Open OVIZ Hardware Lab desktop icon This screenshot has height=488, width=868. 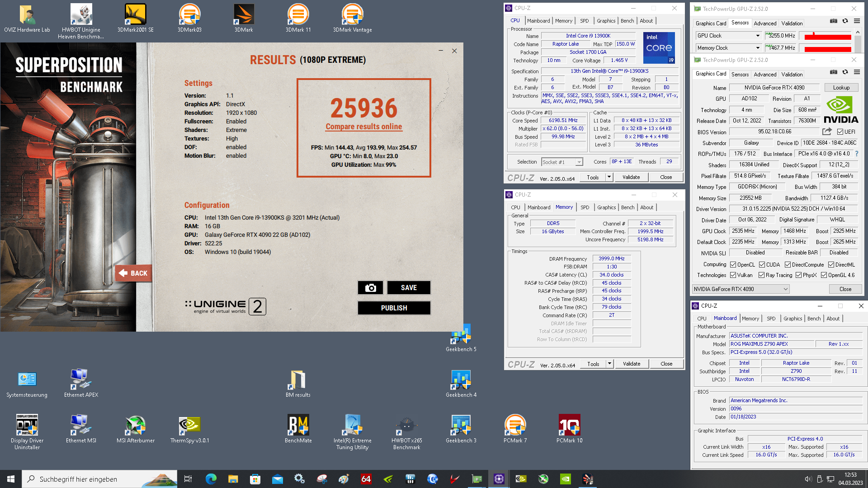pos(27,19)
